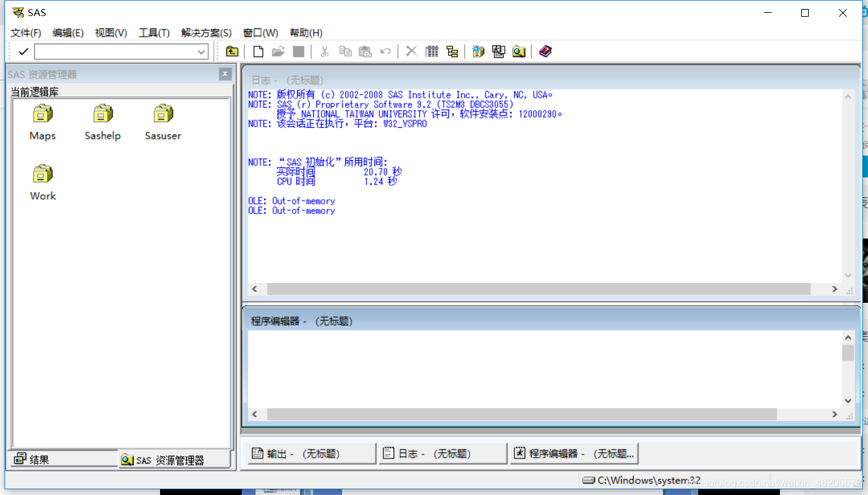Click inside the program editor text area
This screenshot has height=495, width=868.
point(544,368)
